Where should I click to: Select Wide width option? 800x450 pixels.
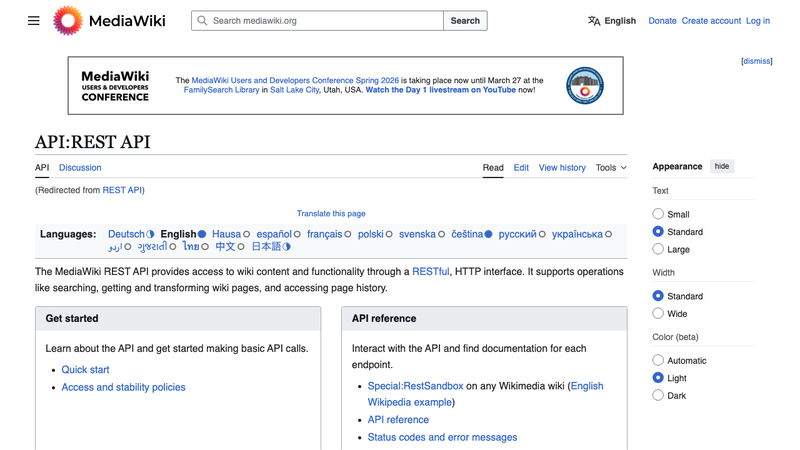658,313
